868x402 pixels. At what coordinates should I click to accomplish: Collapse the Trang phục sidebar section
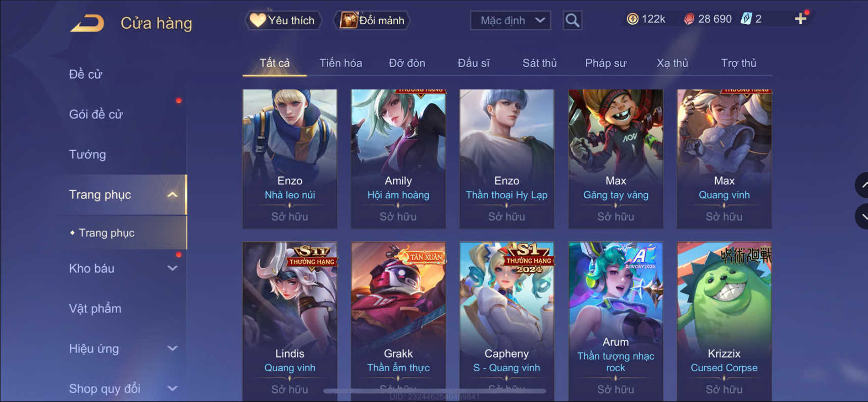pos(172,195)
